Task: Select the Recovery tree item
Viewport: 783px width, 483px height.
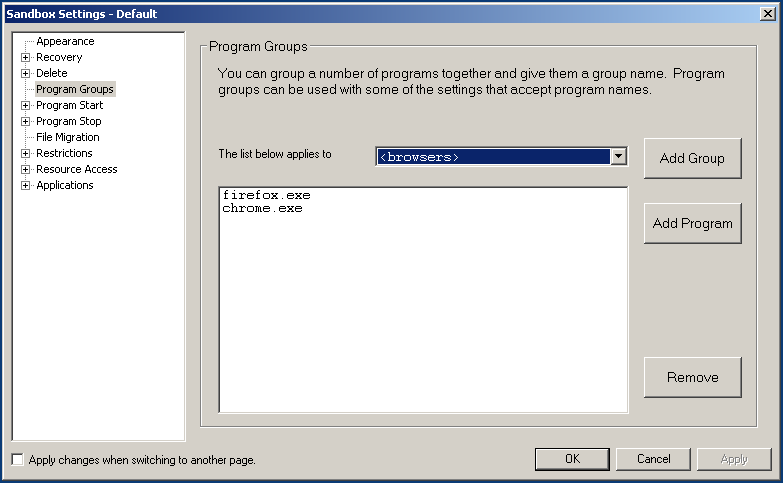Action: [59, 57]
